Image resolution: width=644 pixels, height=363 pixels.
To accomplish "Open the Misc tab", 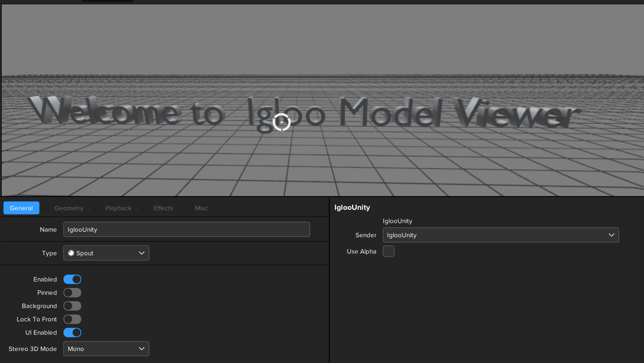I will [x=201, y=208].
